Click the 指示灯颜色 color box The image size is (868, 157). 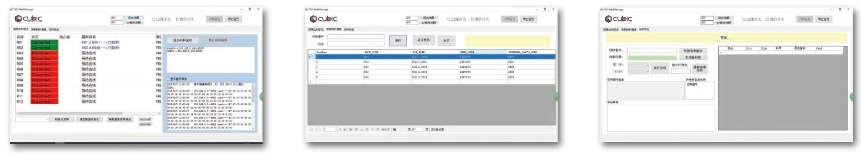(681, 71)
